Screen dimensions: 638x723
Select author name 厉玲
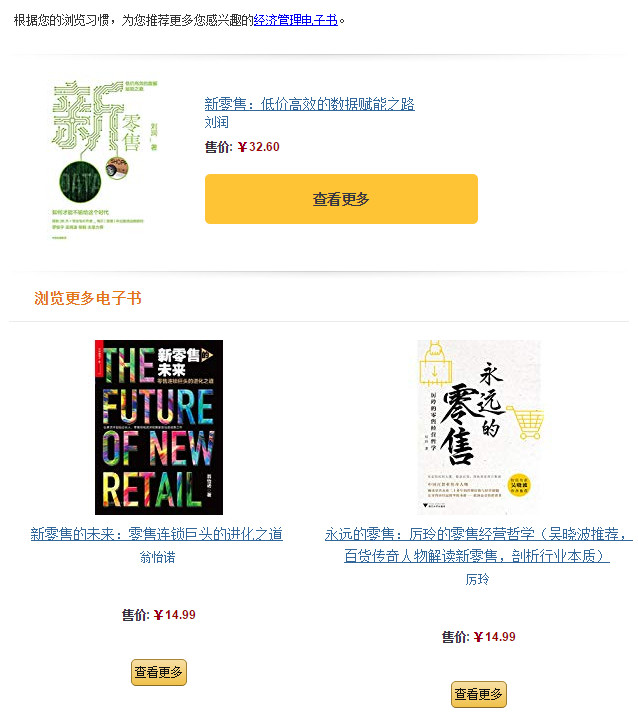pos(477,579)
